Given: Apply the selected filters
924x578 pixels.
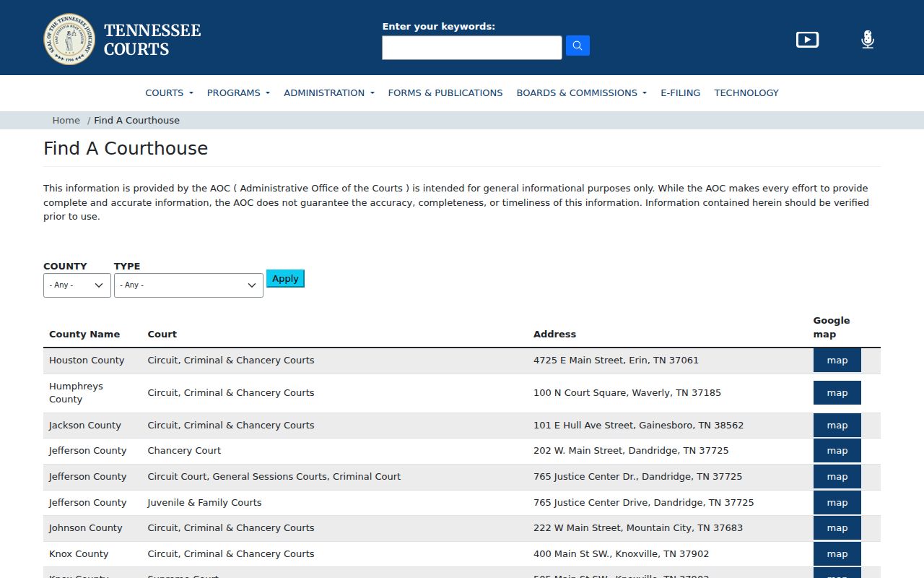Looking at the screenshot, I should (x=285, y=278).
